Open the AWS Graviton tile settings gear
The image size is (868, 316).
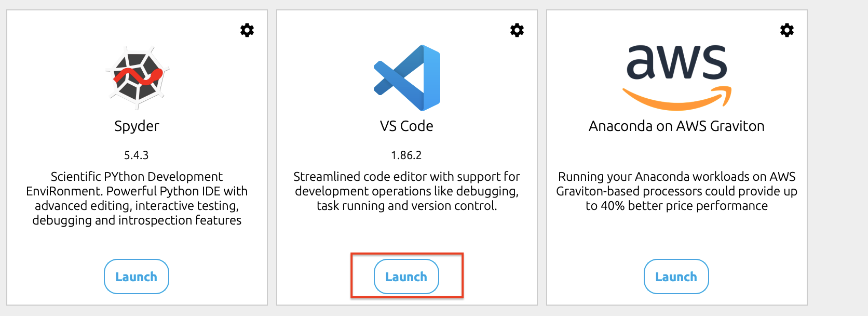787,30
